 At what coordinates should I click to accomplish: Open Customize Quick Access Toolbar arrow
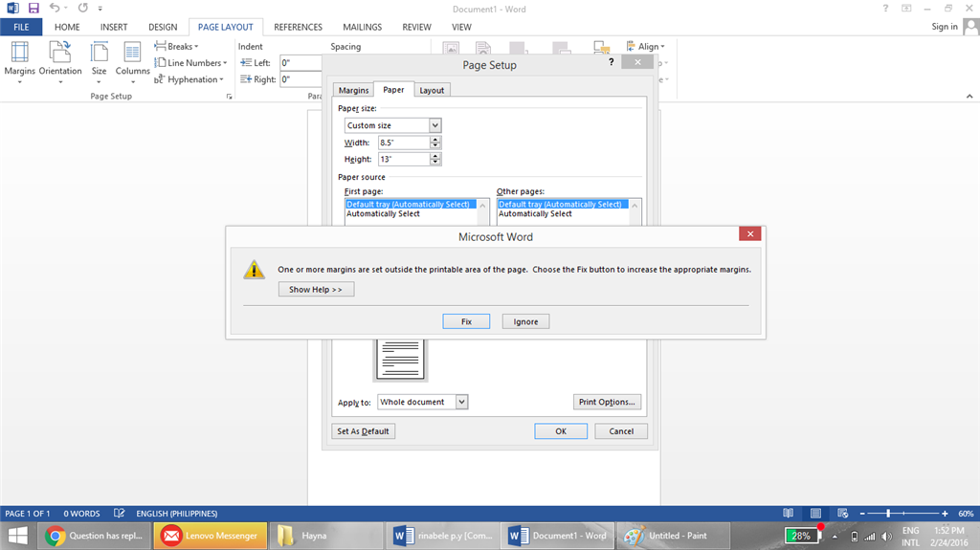coord(100,9)
